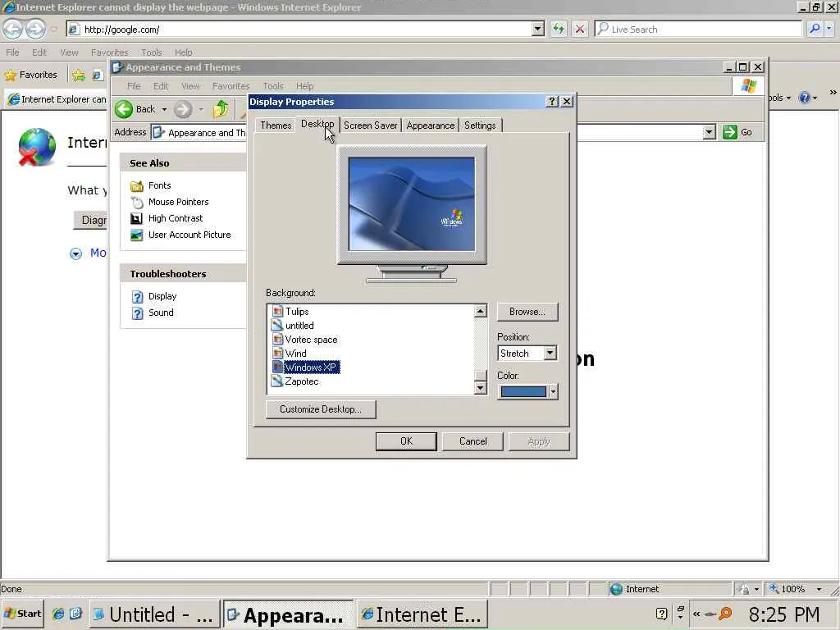This screenshot has width=840, height=630.
Task: Open Display troubleshooter
Action: click(162, 296)
